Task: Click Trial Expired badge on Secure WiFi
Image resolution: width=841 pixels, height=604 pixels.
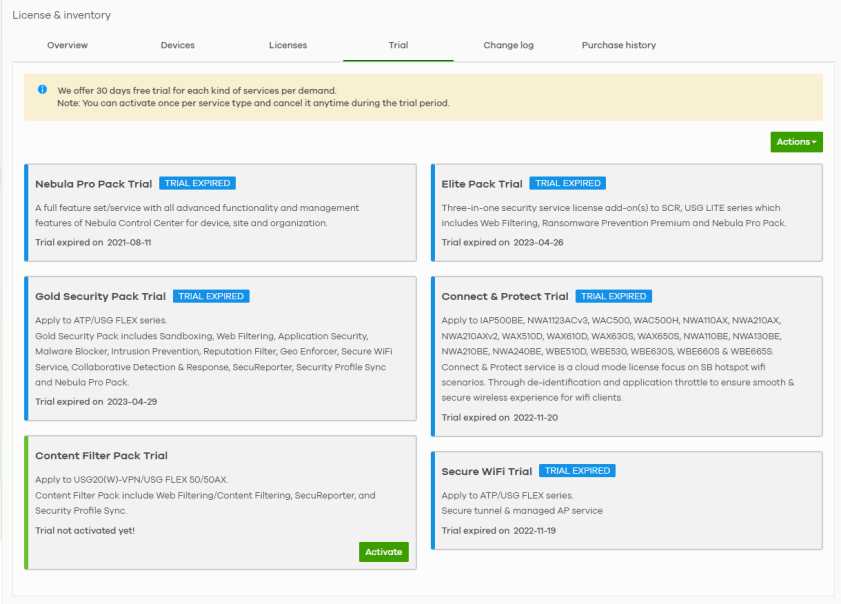Action: point(577,471)
